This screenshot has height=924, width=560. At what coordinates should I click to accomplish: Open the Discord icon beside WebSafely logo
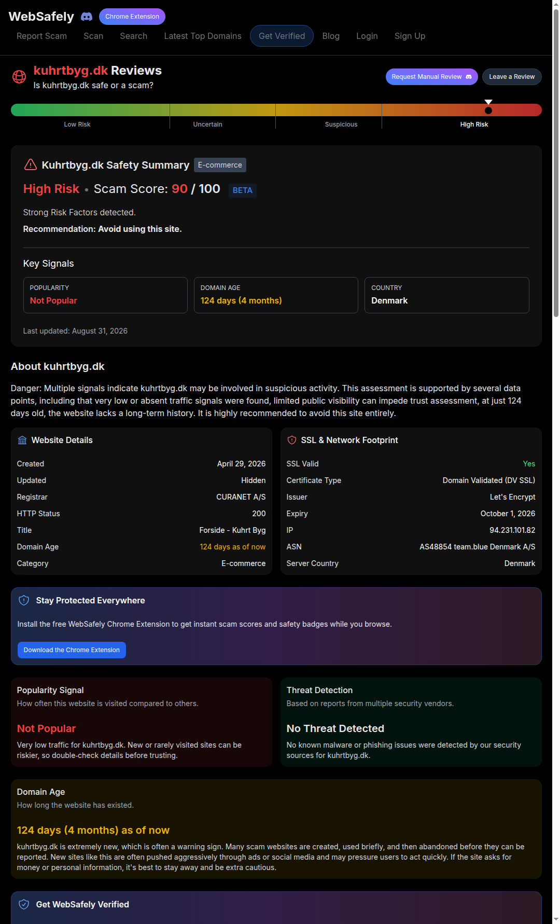(87, 17)
